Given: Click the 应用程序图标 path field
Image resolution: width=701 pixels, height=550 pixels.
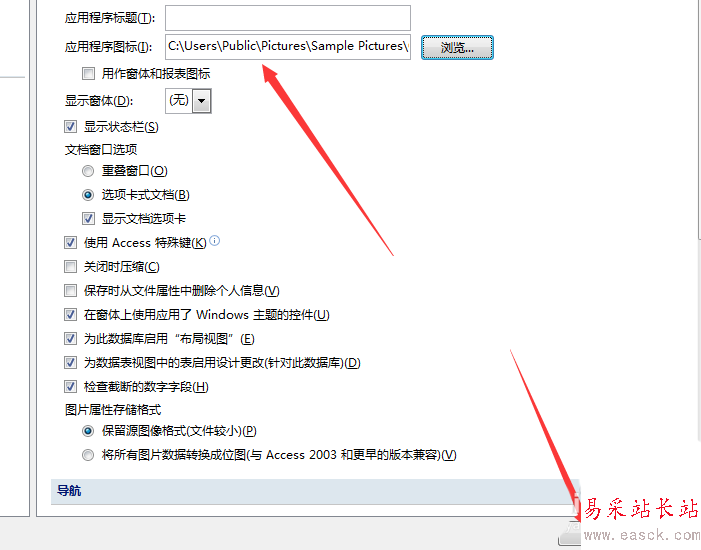Looking at the screenshot, I should click(x=288, y=47).
